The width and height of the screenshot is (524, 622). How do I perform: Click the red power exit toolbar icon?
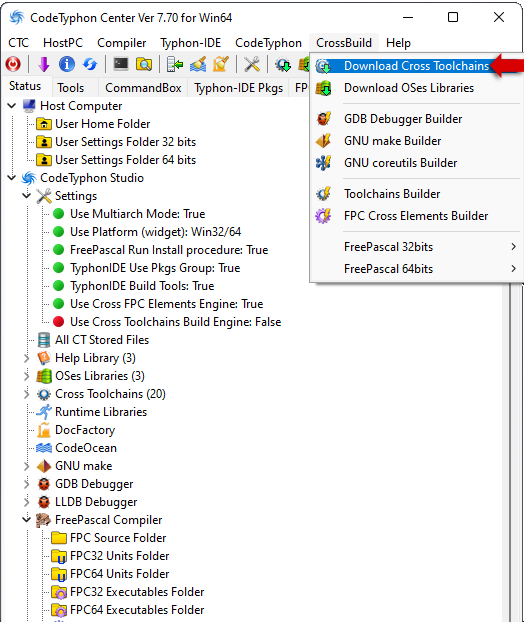click(x=13, y=64)
